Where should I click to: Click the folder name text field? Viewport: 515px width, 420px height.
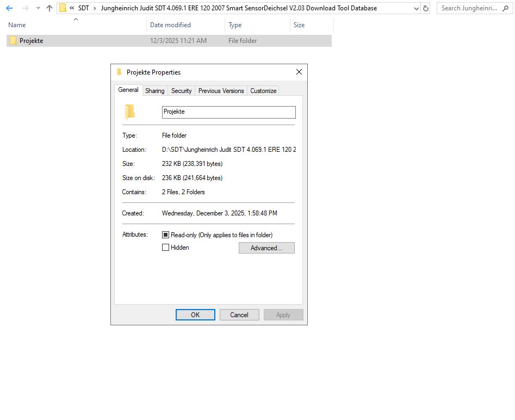[x=228, y=112]
